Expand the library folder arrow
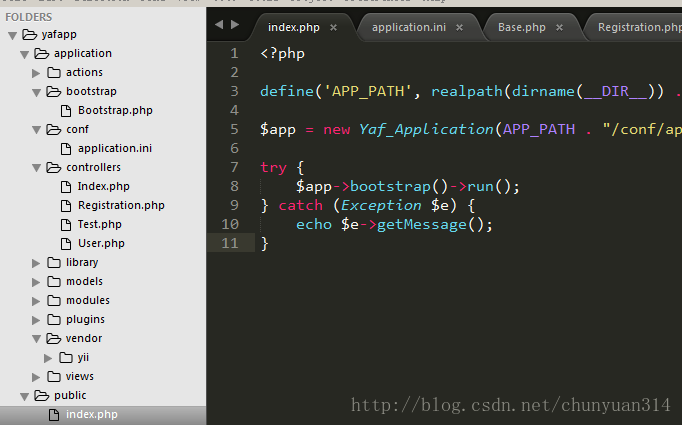Image resolution: width=682 pixels, height=425 pixels. [36, 263]
